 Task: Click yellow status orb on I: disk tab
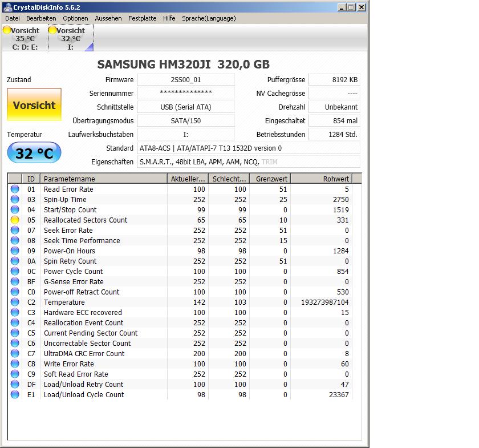pos(52,30)
